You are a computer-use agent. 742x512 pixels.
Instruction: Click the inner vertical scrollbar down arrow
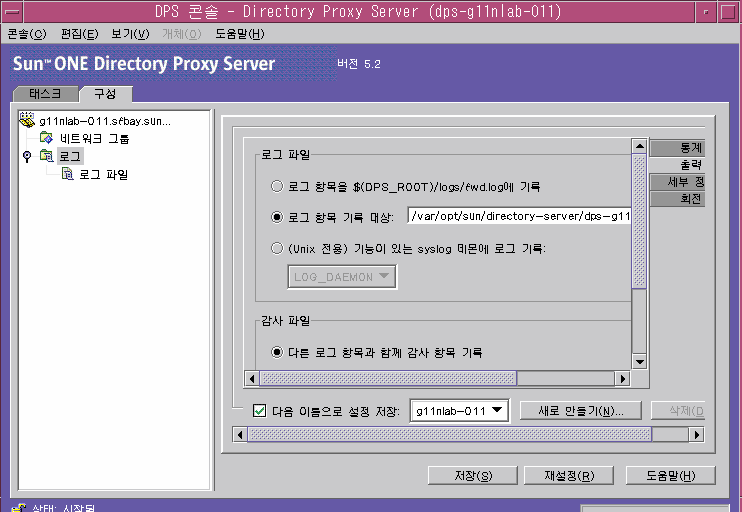point(639,362)
